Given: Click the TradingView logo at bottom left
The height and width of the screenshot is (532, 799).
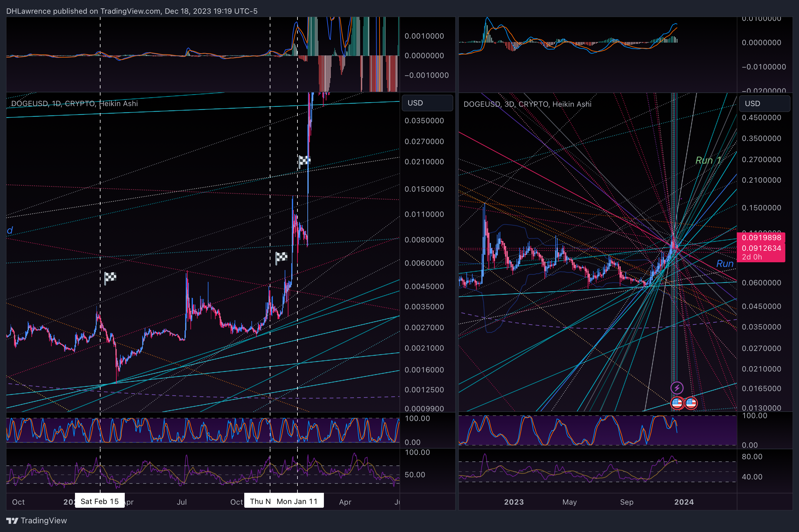Looking at the screenshot, I should (37, 520).
